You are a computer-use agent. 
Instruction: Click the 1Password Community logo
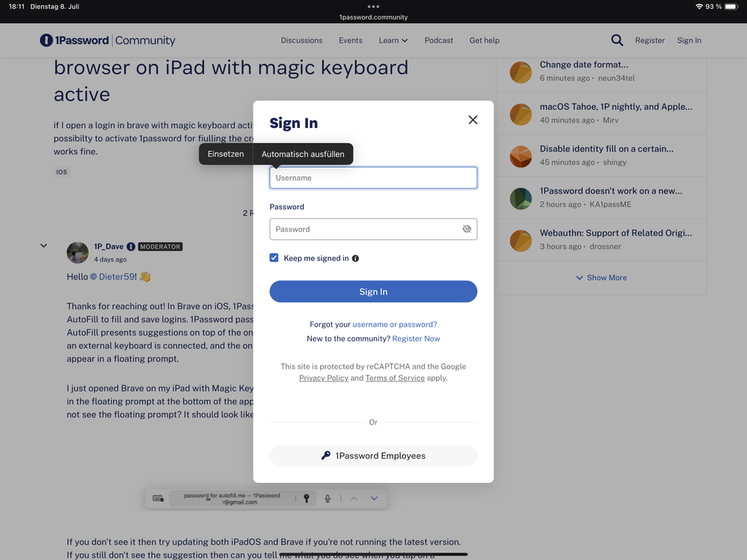108,40
